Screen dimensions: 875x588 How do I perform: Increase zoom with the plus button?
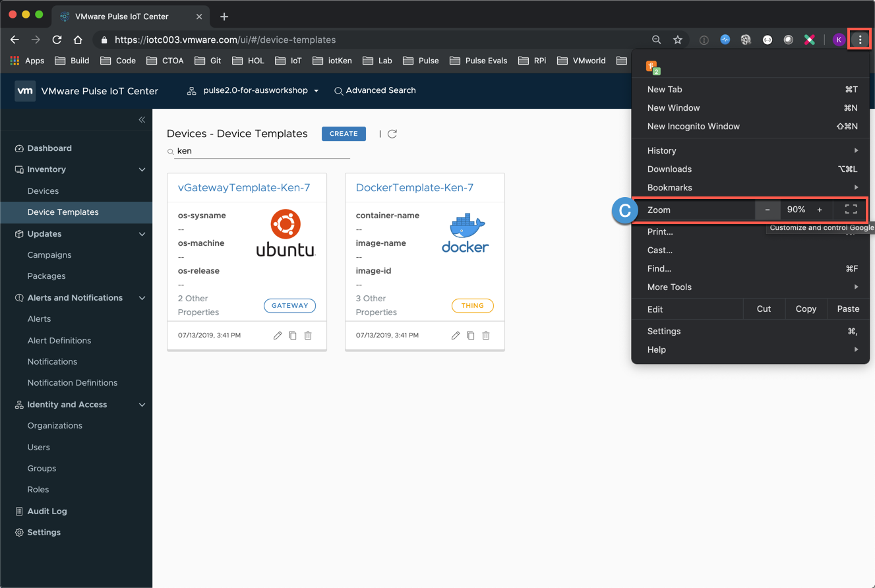820,210
